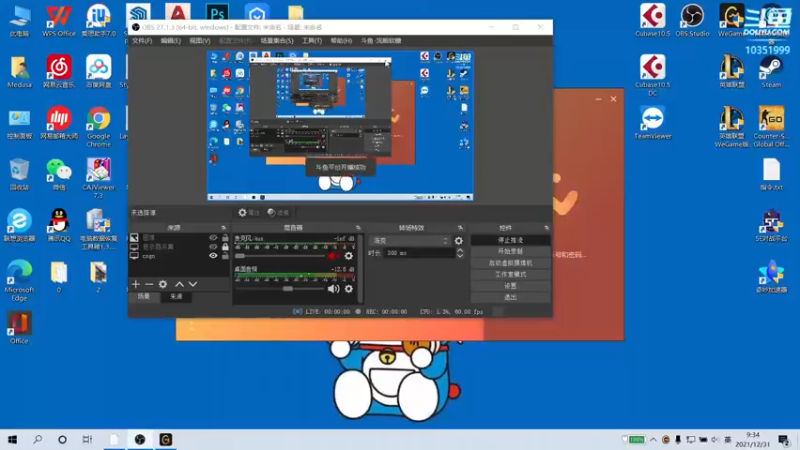Open 文件(F) menu in OBS

pyautogui.click(x=142, y=41)
